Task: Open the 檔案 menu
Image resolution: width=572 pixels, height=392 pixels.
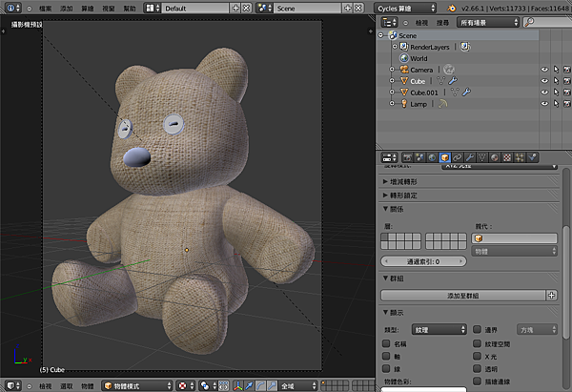Action: (46, 7)
